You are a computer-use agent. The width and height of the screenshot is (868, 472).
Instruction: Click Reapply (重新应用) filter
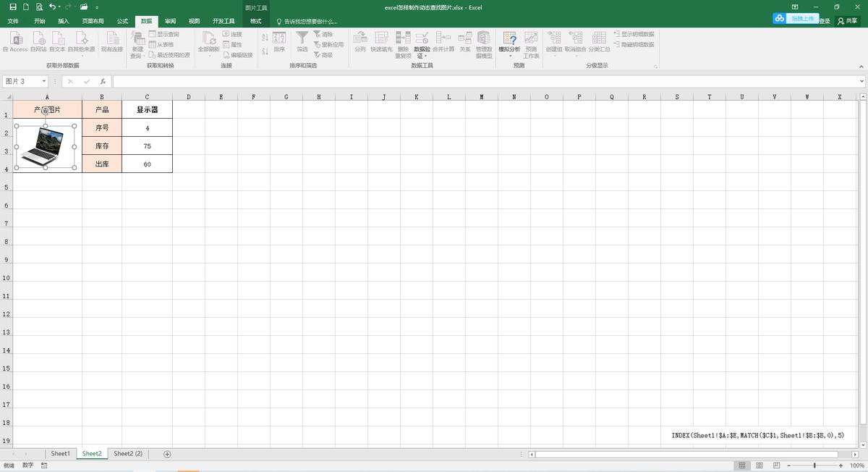pyautogui.click(x=328, y=44)
